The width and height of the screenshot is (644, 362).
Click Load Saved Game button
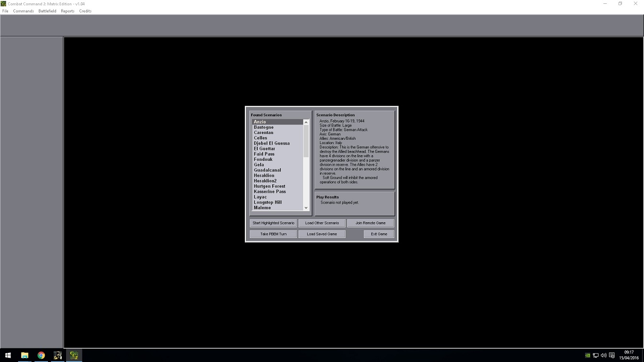point(322,234)
